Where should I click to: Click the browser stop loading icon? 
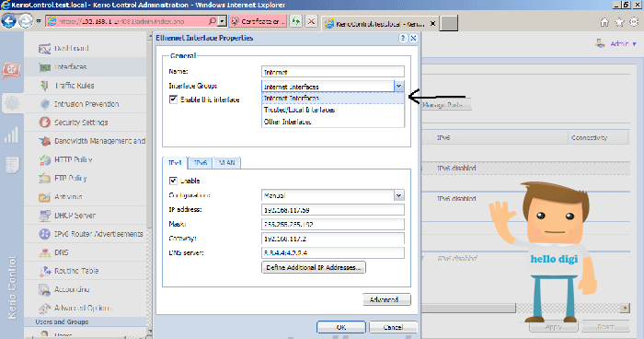(311, 21)
